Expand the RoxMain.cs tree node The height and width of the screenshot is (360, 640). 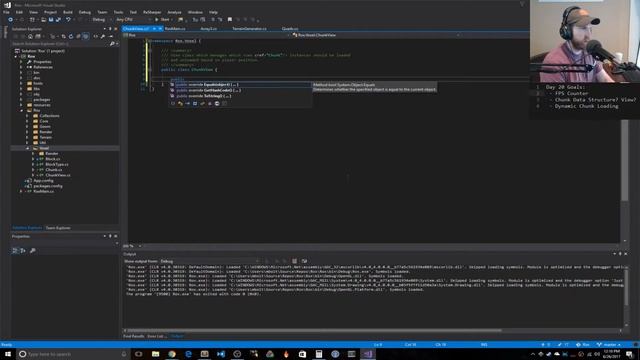(21, 191)
